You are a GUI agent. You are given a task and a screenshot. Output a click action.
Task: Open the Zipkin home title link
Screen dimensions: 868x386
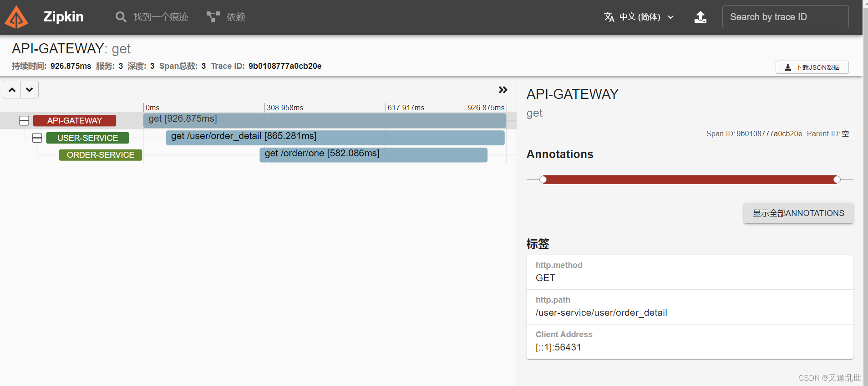tap(63, 17)
